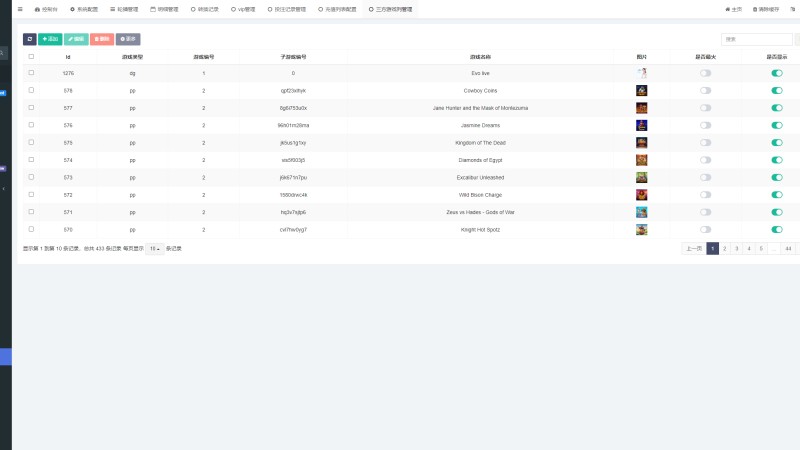Click the top-right corner language/fullscreen icon
This screenshot has width=800, height=450.
click(x=792, y=9)
